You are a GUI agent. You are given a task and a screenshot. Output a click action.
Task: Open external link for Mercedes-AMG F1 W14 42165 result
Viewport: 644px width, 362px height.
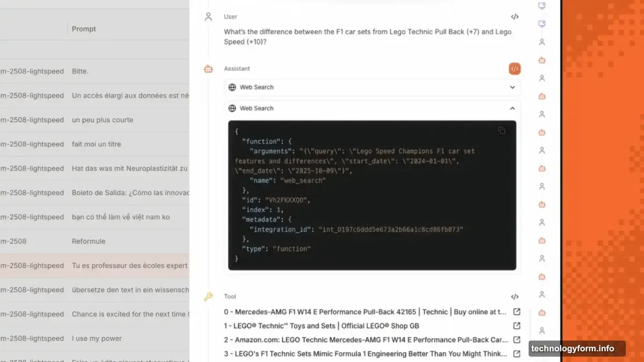(517, 312)
